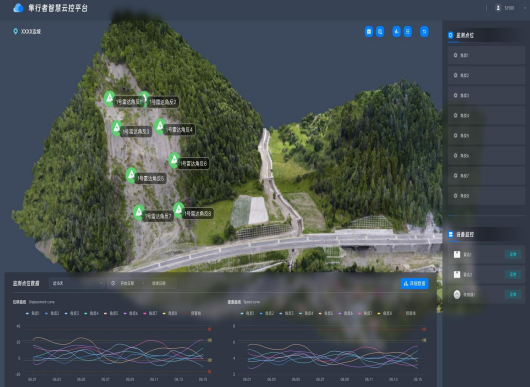
Task: Click the 1号雷达角反6 map label
Action: click(194, 164)
